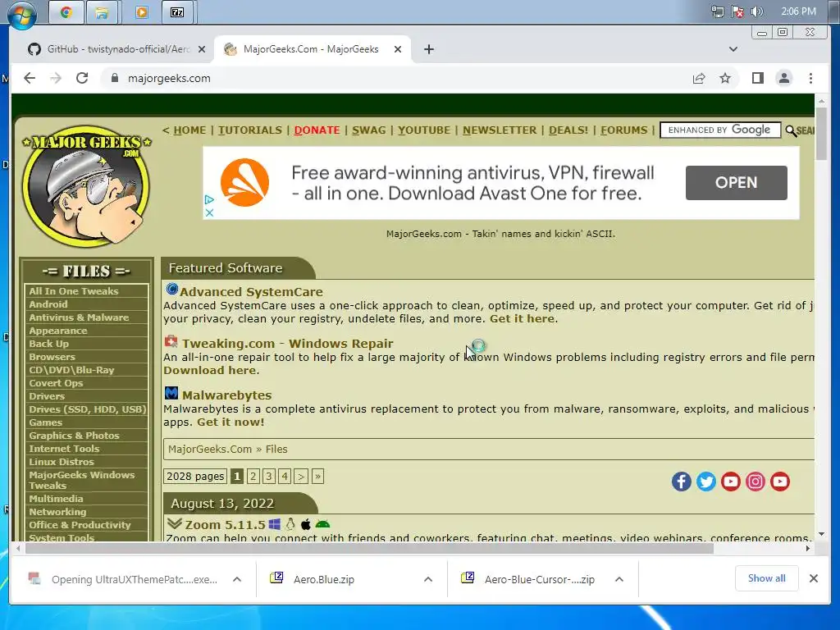The image size is (840, 630).
Task: Open the TUTORIALS nav link
Action: coord(249,130)
